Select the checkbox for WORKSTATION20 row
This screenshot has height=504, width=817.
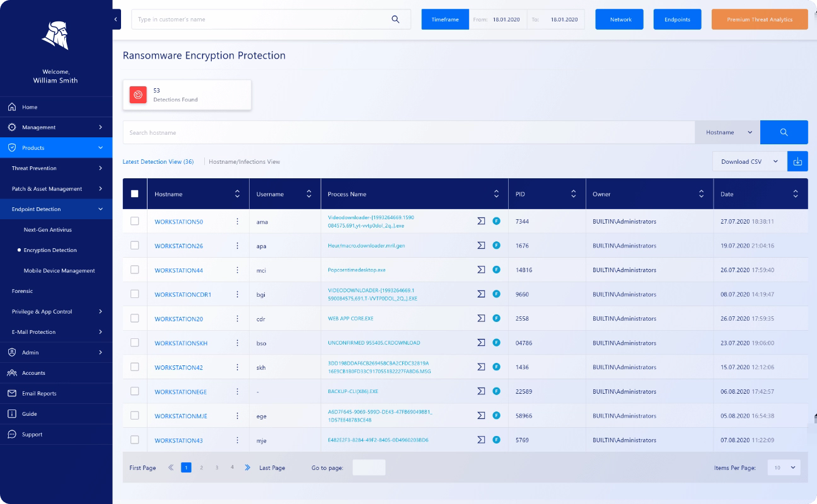134,319
